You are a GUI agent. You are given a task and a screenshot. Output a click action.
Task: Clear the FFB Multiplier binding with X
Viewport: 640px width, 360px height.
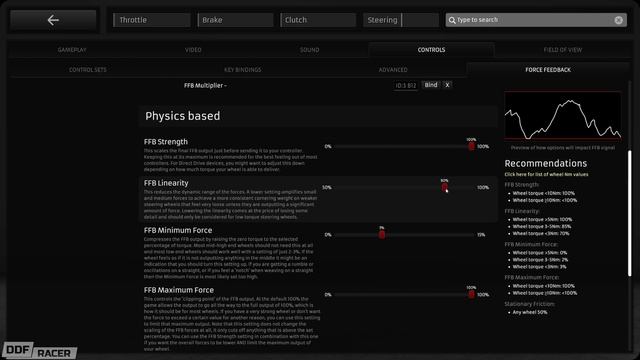pos(447,85)
